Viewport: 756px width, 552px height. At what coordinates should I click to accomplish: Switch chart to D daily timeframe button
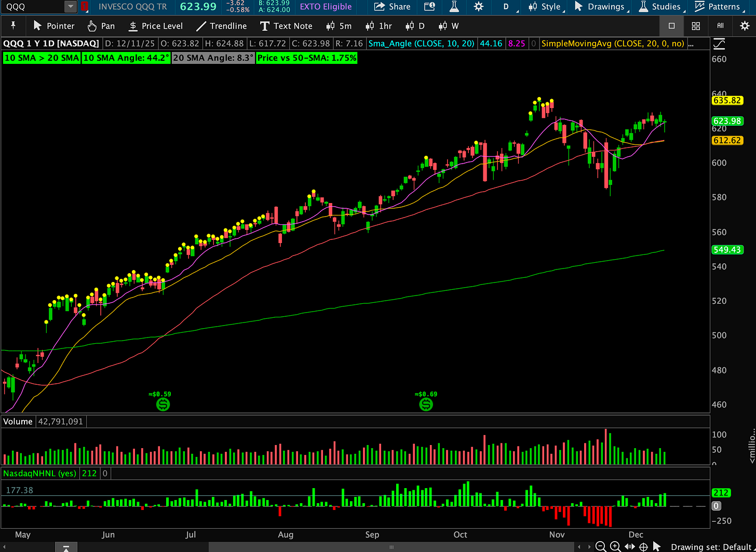click(x=415, y=25)
